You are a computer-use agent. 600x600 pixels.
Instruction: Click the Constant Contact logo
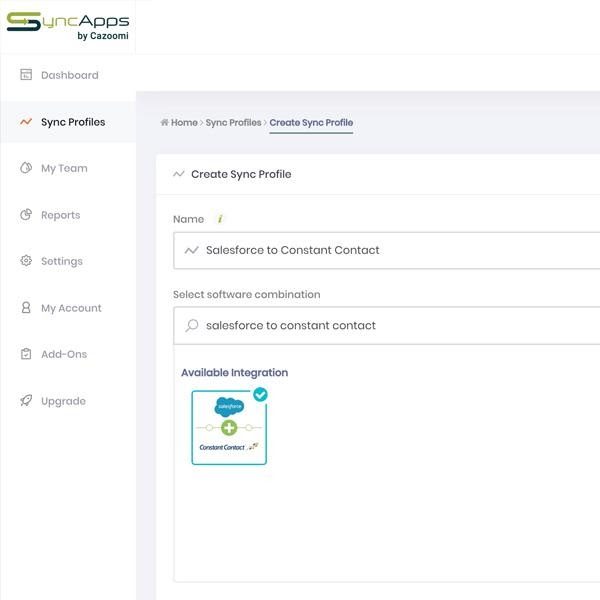(x=228, y=447)
